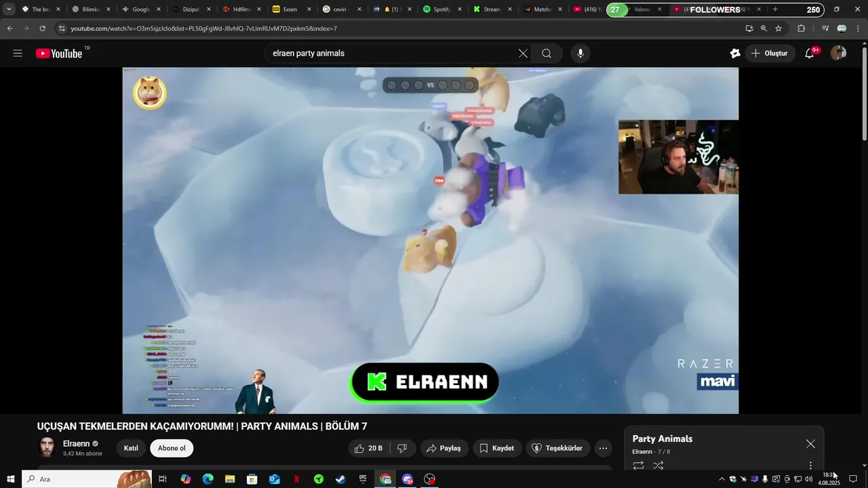This screenshot has width=868, height=488.
Task: Open more actions three-dot menu
Action: click(x=603, y=448)
